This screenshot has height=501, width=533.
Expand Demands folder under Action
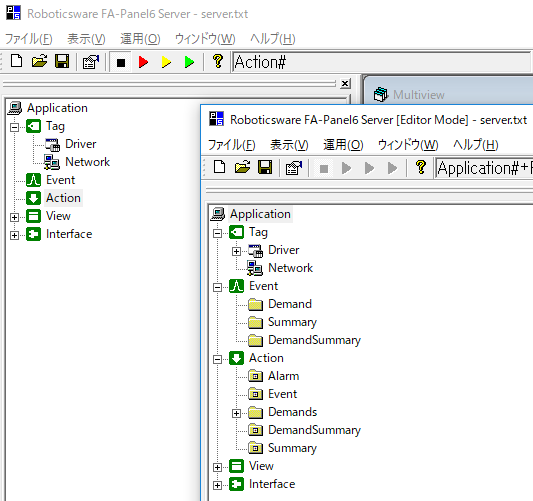(x=236, y=413)
